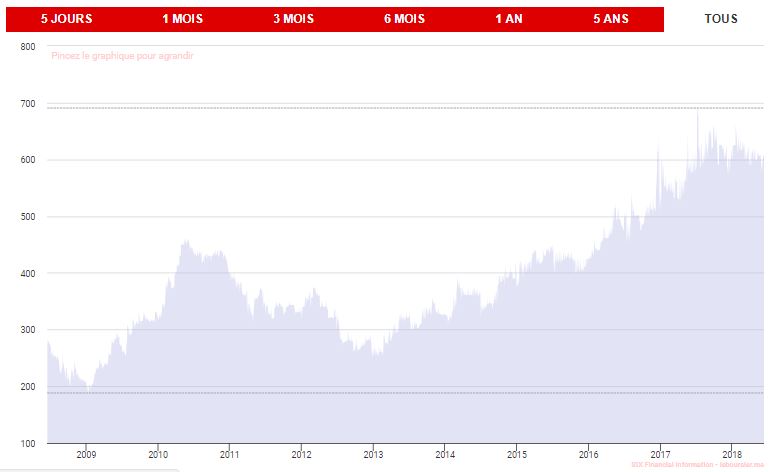Switch to the 5 ANS range
Screen dimensions: 778x472
point(610,19)
